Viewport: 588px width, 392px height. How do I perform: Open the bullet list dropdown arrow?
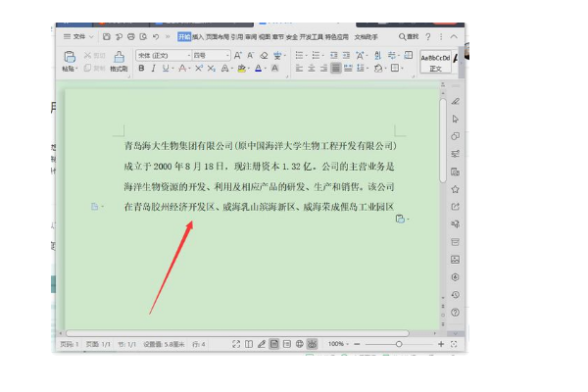(307, 56)
